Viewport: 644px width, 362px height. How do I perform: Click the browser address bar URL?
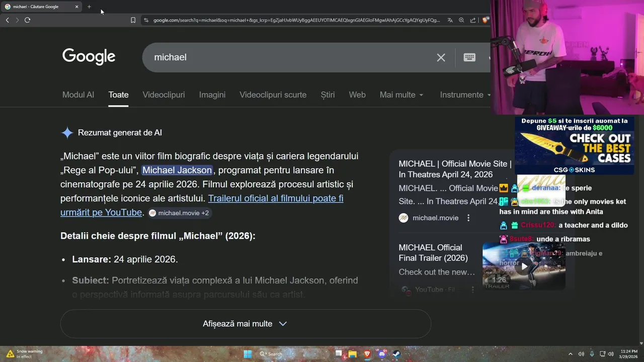(x=297, y=20)
